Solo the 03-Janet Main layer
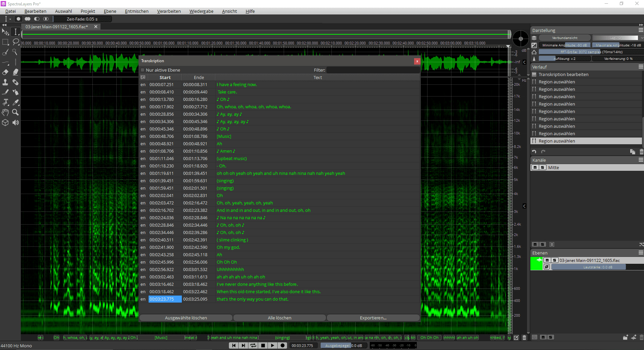The height and width of the screenshot is (350, 644). coord(555,260)
